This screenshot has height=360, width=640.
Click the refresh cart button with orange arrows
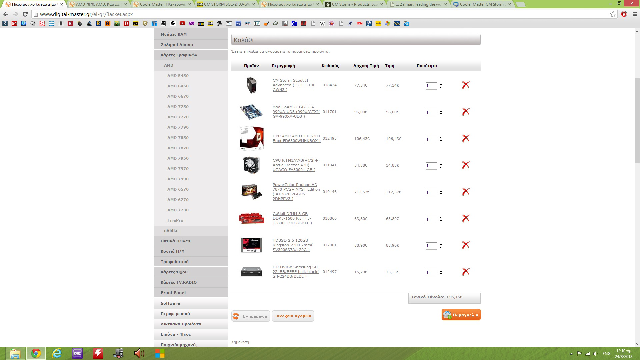pyautogui.click(x=250, y=316)
